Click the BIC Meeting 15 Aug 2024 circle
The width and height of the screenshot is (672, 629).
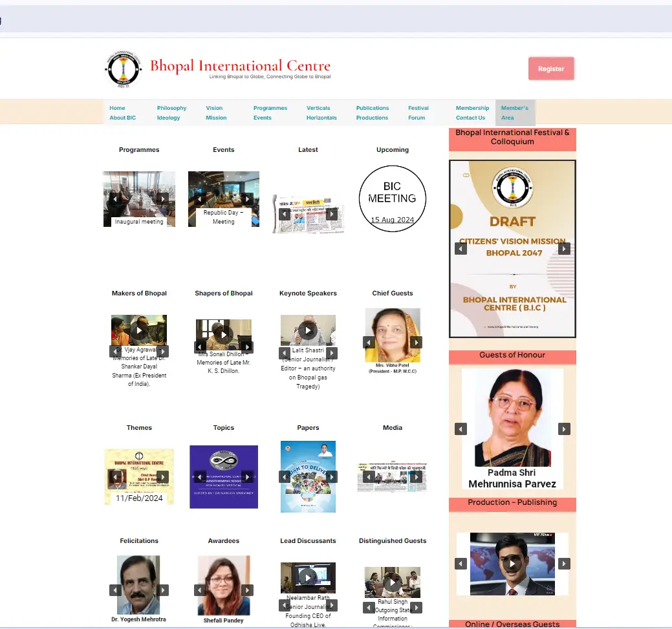(x=393, y=199)
